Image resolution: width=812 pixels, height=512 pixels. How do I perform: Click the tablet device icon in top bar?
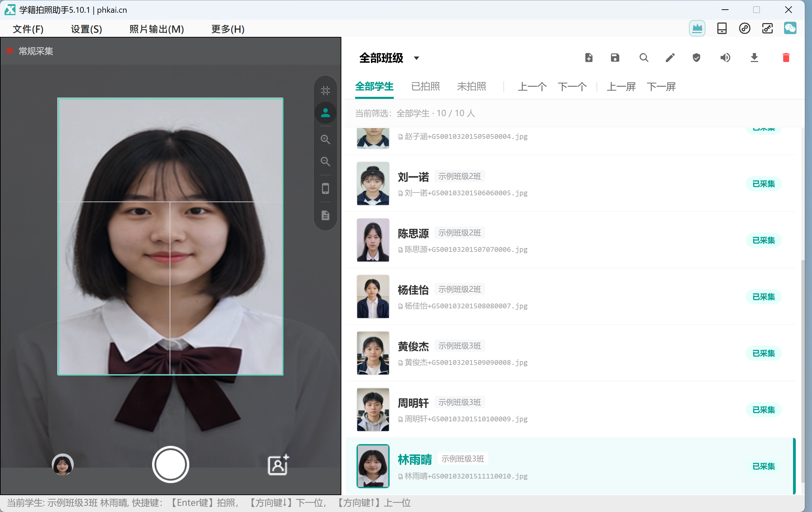[x=722, y=28]
